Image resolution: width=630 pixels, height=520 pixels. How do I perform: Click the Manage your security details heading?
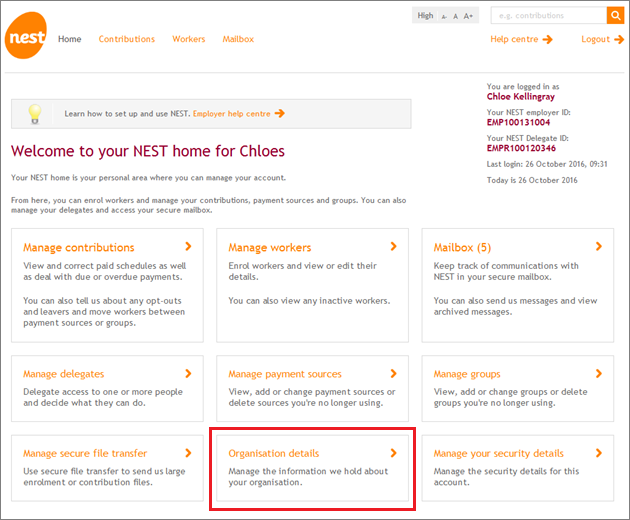[x=499, y=453]
